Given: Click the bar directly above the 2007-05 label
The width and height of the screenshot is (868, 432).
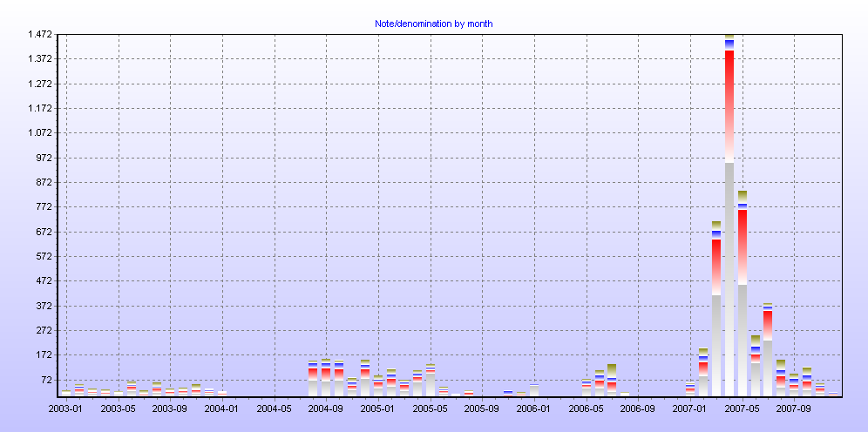Looking at the screenshot, I should pyautogui.click(x=743, y=294).
